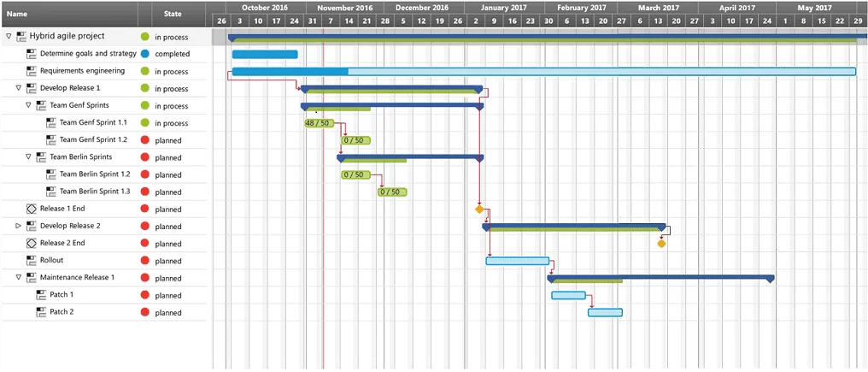The image size is (868, 372).
Task: Click the March 2017 month header
Action: tap(658, 8)
